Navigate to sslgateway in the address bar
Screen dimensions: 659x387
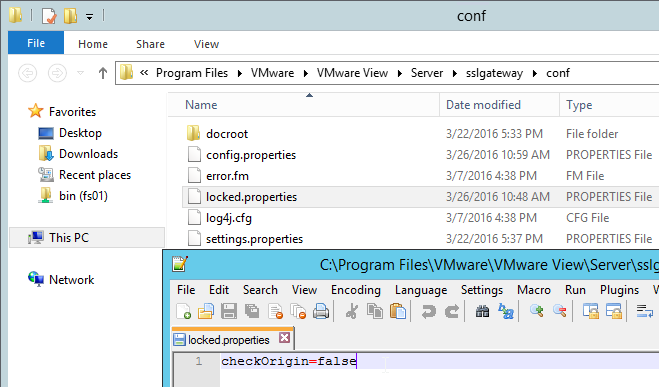point(494,73)
